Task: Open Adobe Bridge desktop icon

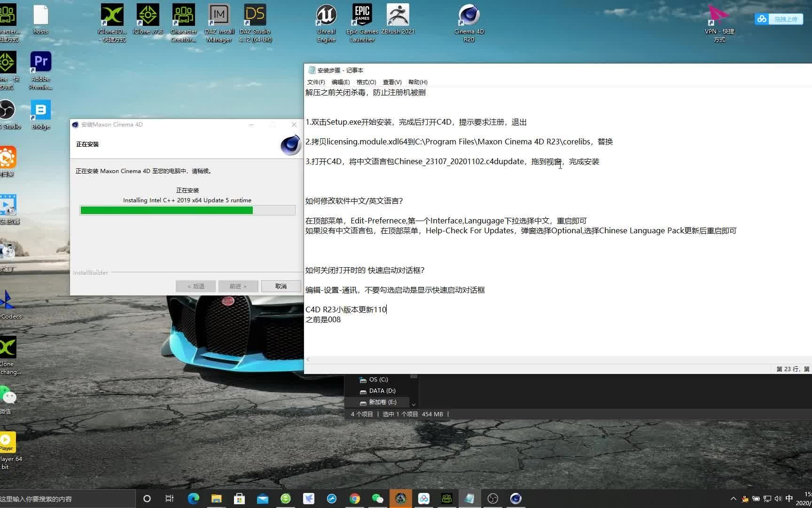Action: 40,115
